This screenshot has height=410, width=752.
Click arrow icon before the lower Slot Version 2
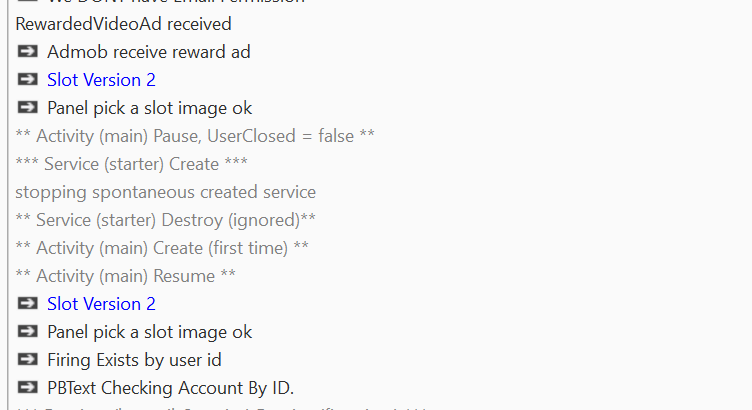(27, 304)
